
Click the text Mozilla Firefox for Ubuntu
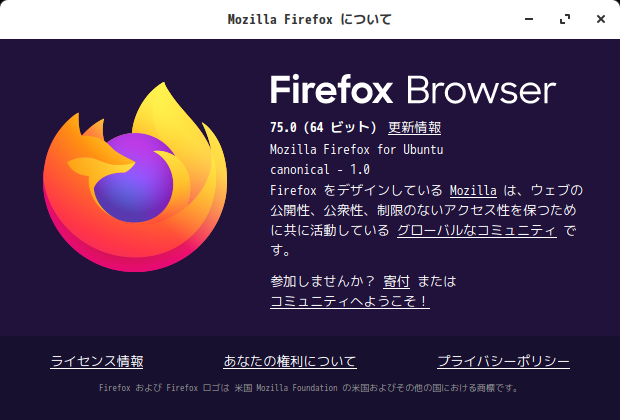(x=357, y=149)
